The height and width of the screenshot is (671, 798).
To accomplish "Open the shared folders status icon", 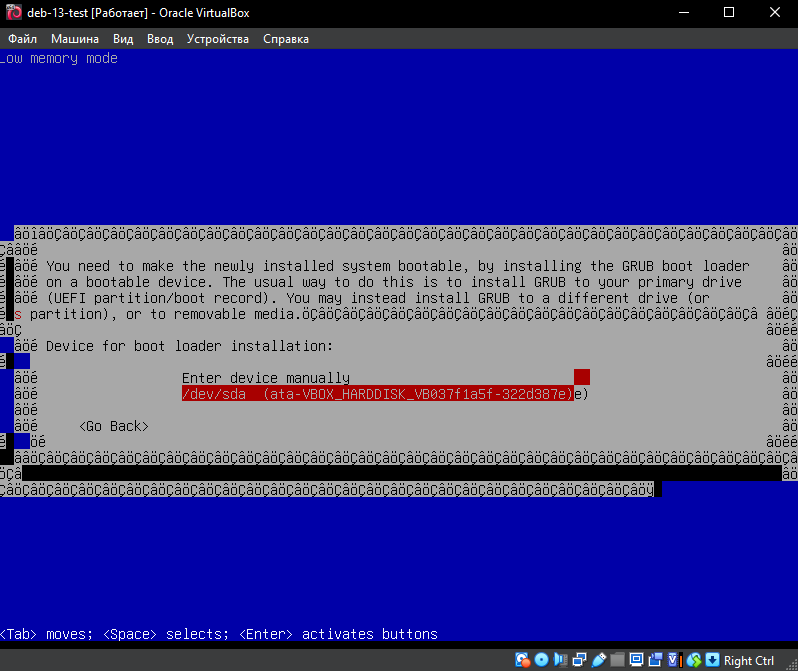I will click(x=618, y=660).
